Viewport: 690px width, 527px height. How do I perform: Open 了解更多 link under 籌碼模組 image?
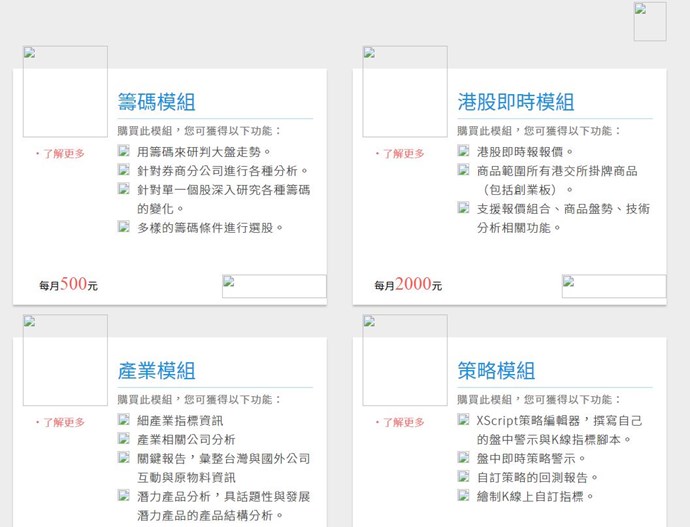pyautogui.click(x=64, y=154)
